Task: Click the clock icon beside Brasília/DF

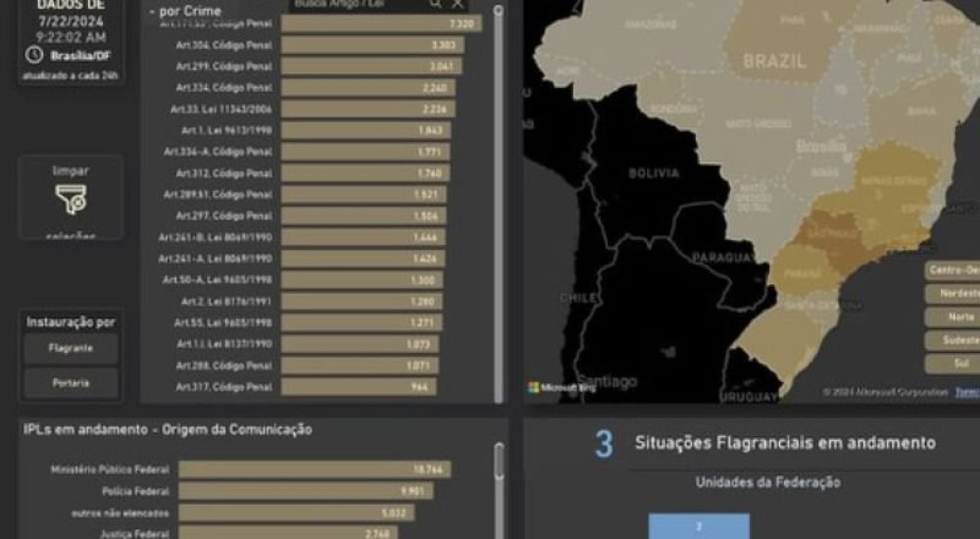Action: click(34, 54)
